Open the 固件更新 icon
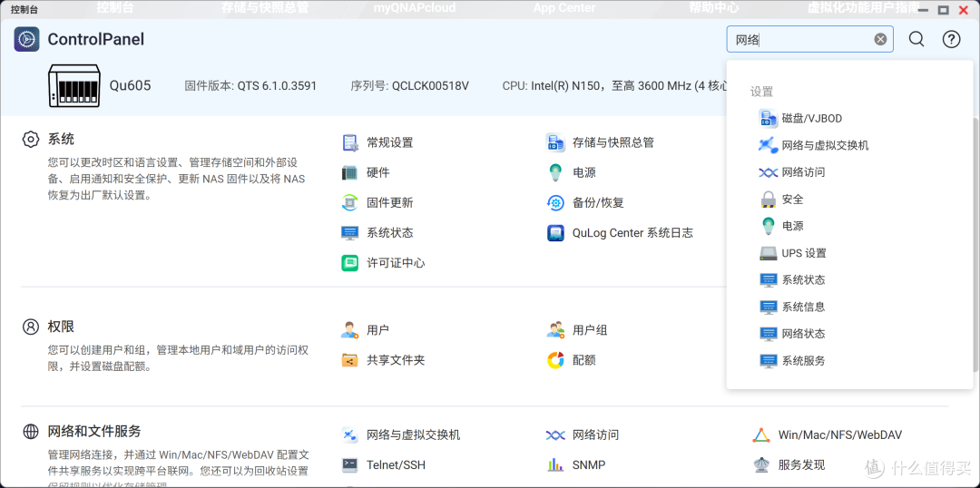Viewport: 980px width, 488px height. tap(350, 202)
